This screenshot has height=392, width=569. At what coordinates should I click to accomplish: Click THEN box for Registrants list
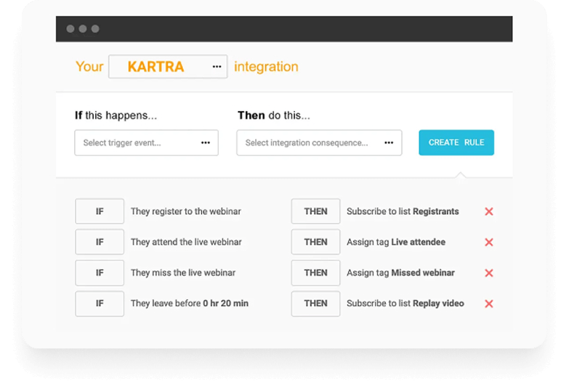(315, 211)
